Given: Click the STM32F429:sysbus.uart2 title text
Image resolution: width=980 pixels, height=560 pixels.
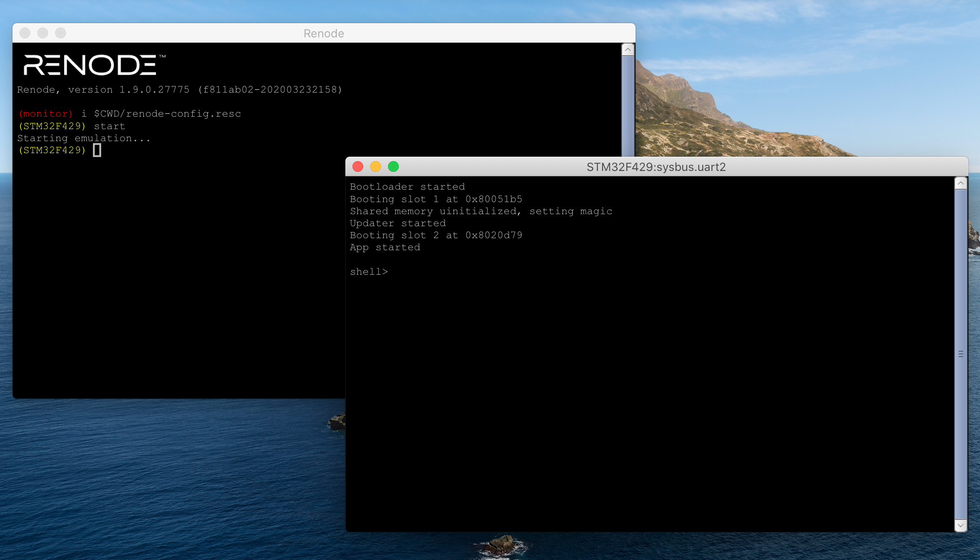Looking at the screenshot, I should click(656, 167).
